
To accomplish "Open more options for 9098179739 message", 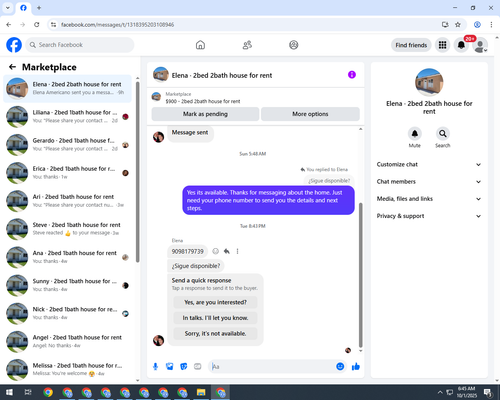I will coord(237,251).
